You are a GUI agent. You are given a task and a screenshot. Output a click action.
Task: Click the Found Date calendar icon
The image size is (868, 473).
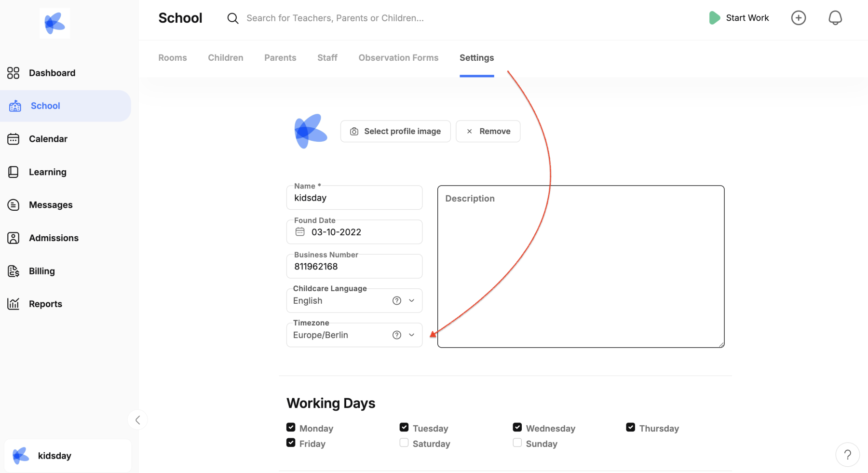pos(300,232)
